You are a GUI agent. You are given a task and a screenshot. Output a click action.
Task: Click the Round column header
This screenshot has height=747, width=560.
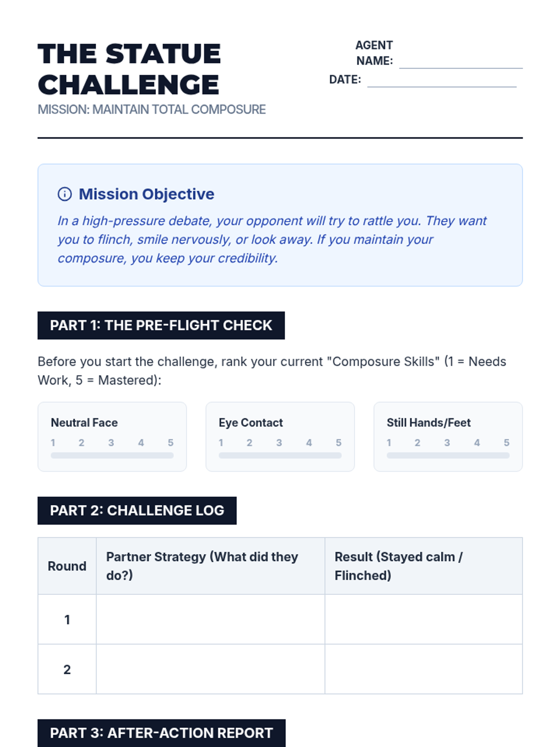(67, 566)
